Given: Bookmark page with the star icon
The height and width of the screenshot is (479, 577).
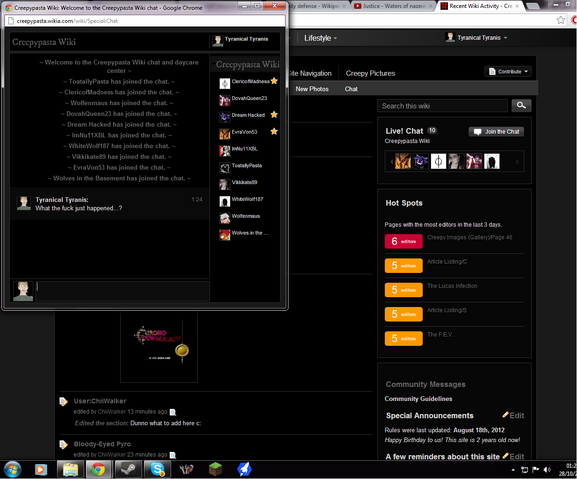Looking at the screenshot, I should 560,20.
